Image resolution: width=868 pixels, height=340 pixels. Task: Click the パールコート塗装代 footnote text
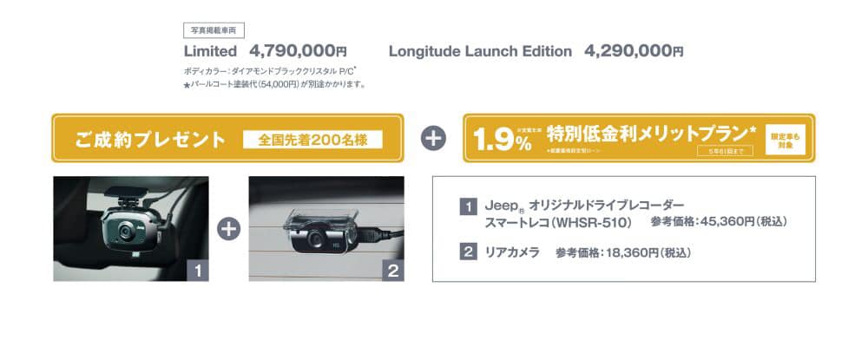coord(274,85)
